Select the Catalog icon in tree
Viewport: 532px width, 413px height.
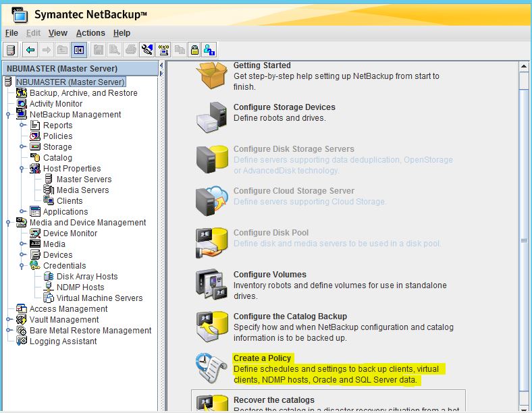[35, 158]
